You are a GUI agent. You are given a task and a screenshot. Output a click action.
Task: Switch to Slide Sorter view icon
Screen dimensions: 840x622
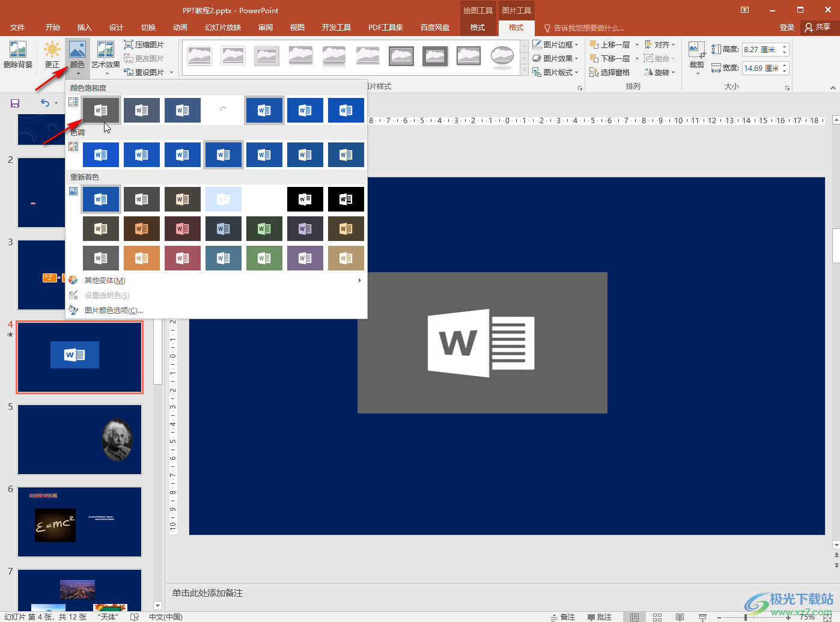(x=657, y=617)
